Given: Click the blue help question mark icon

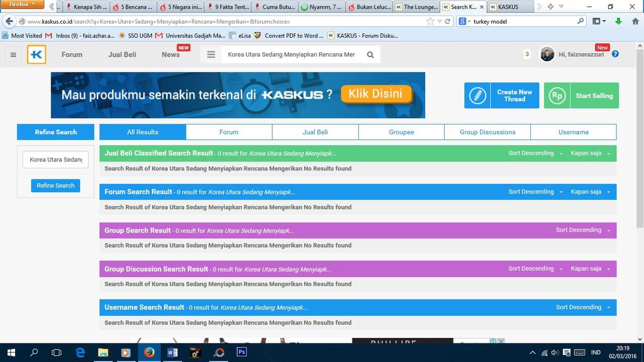Looking at the screenshot, I should click(615, 54).
